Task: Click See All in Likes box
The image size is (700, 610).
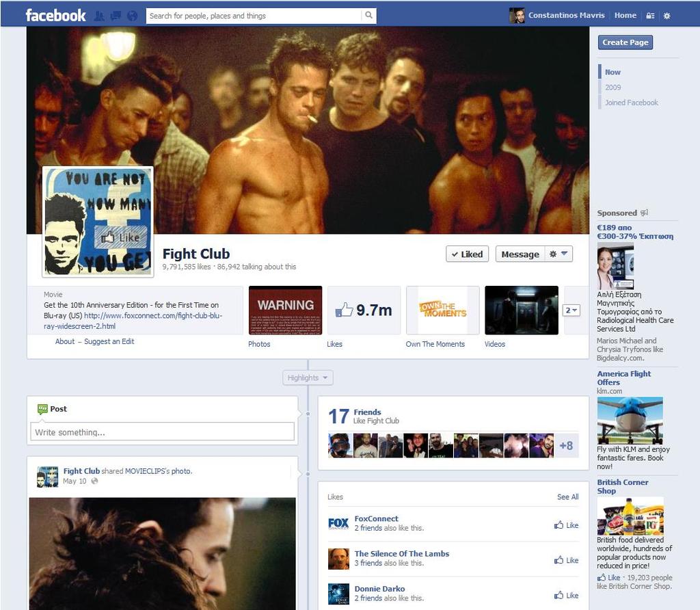Action: click(567, 496)
